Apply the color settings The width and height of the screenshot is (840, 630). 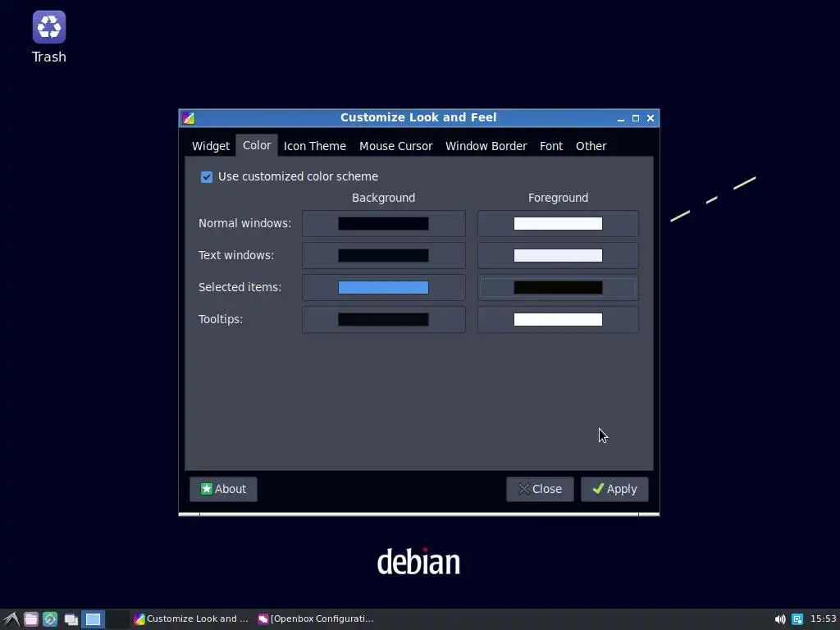point(614,489)
